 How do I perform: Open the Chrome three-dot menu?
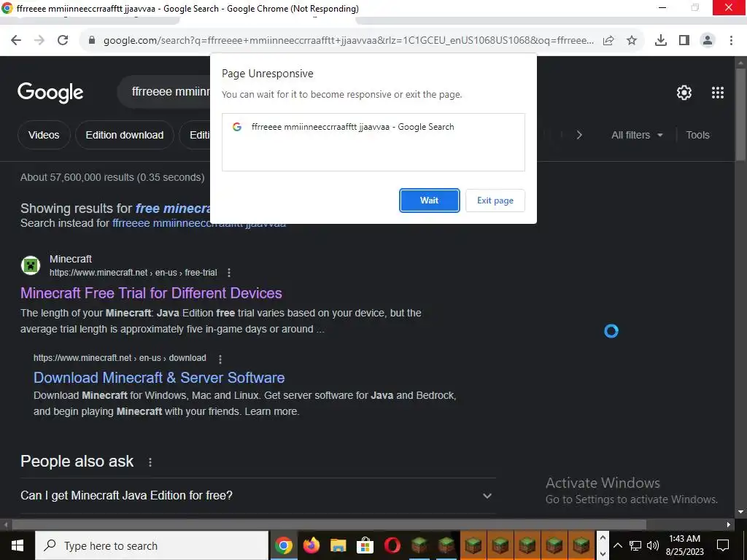click(731, 41)
